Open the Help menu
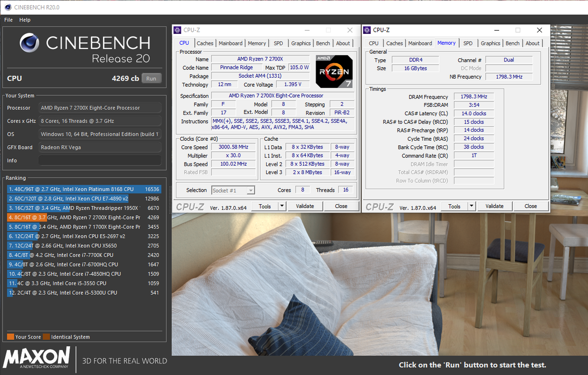This screenshot has width=588, height=375. click(x=25, y=20)
